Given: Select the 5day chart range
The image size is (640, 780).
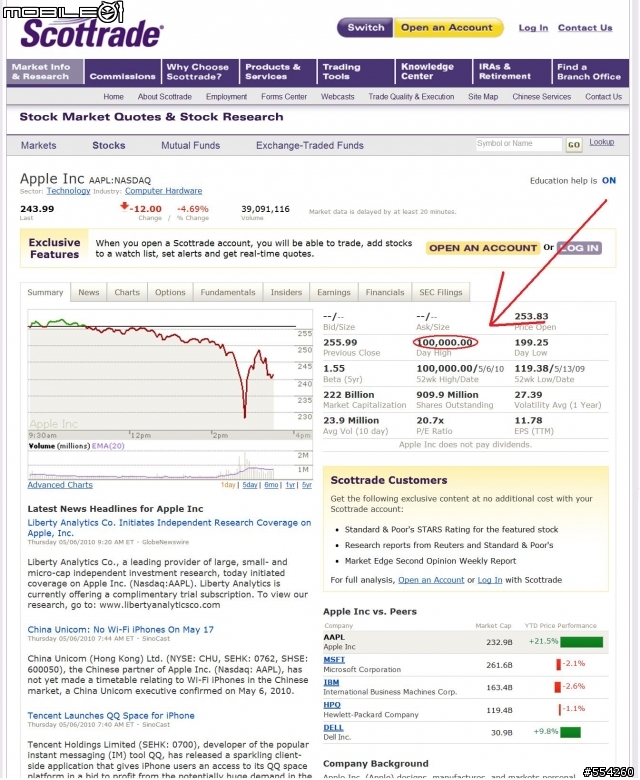Looking at the screenshot, I should tap(250, 485).
